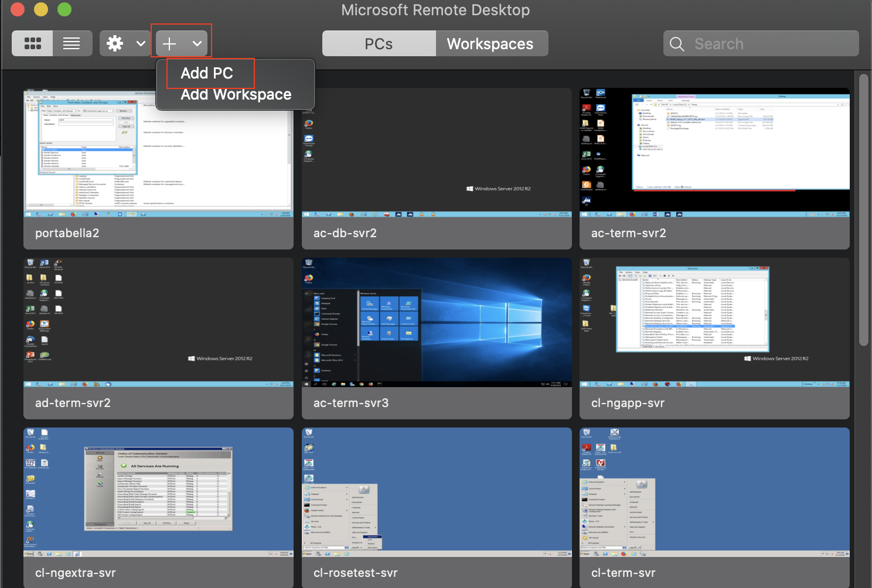This screenshot has height=588, width=872.
Task: Expand the gear dropdown chevron
Action: (141, 43)
